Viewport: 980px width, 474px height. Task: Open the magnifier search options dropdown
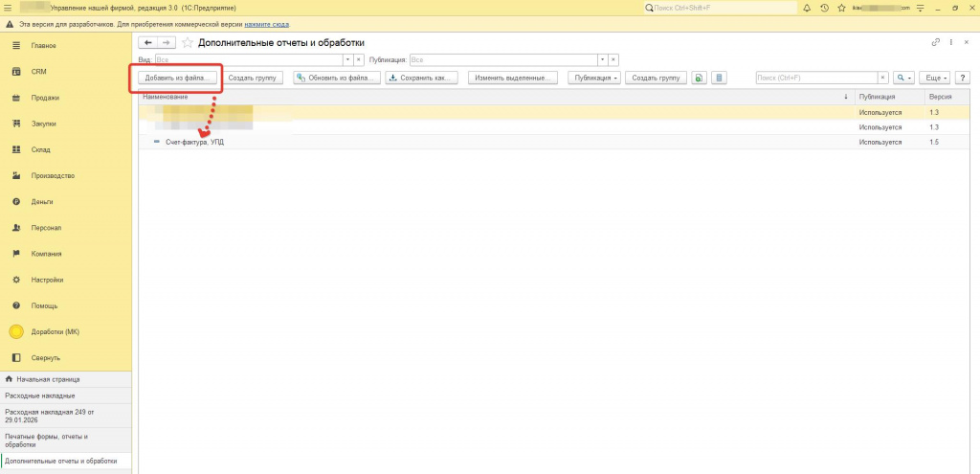coord(903,79)
